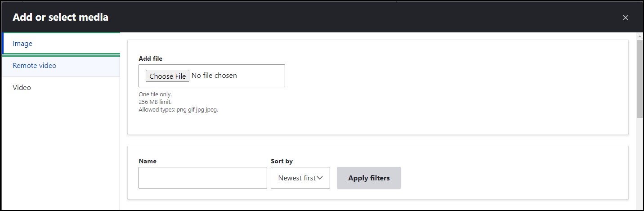Click the vertical scrollbar thumb

640,79
